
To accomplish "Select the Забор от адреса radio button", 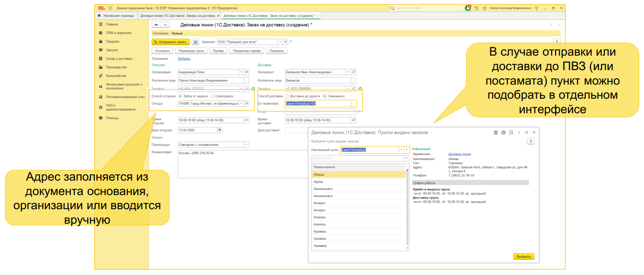I will (x=180, y=96).
